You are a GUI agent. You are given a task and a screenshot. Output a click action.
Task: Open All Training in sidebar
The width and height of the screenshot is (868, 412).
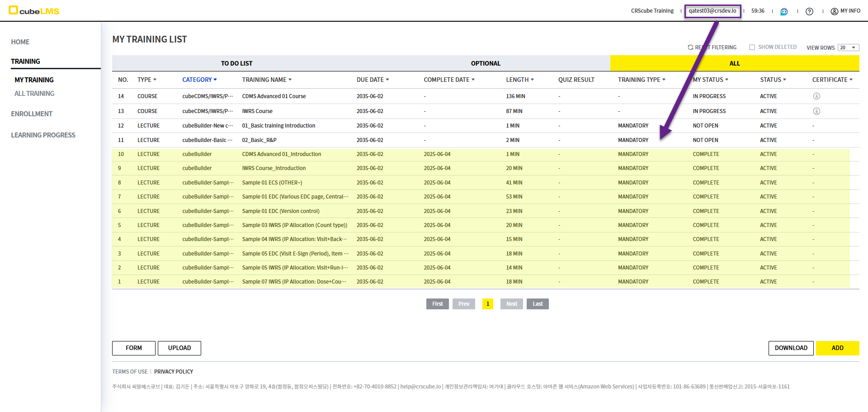click(x=34, y=94)
